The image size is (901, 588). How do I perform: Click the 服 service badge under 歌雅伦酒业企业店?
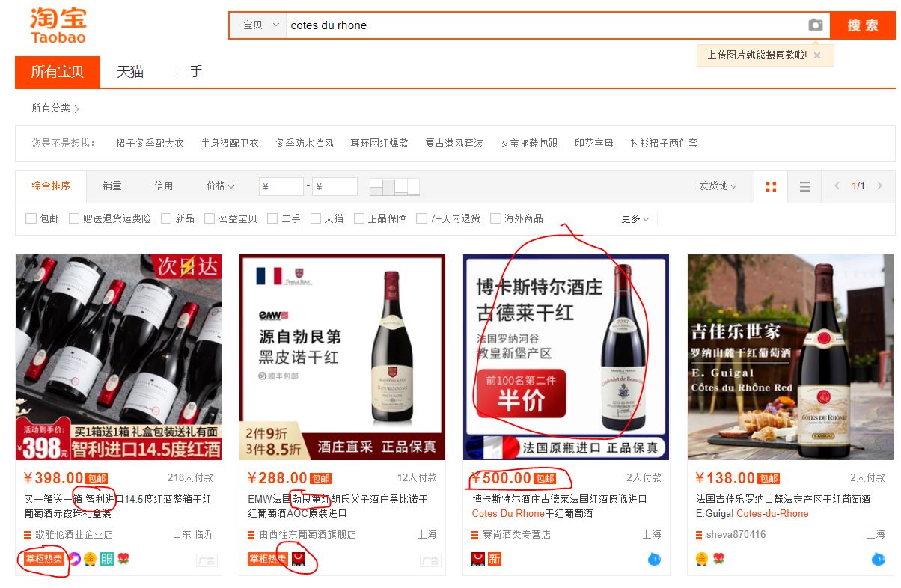click(x=106, y=558)
